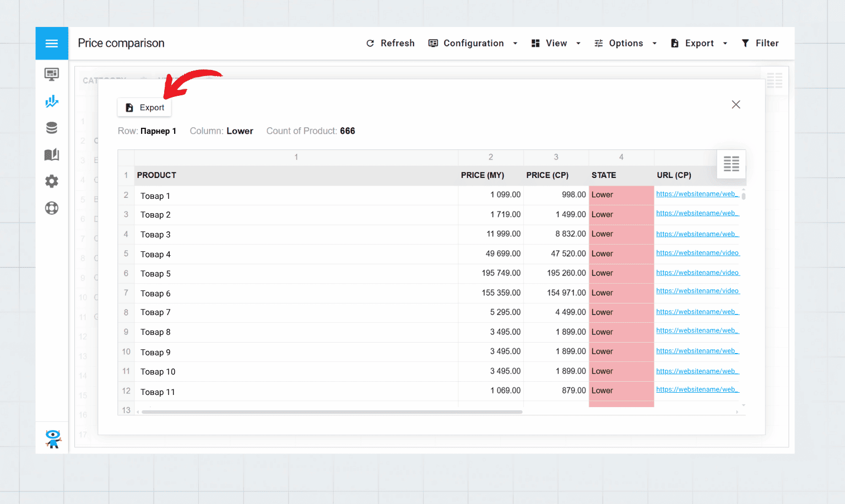Select the dashboard monitor icon in sidebar

click(51, 74)
